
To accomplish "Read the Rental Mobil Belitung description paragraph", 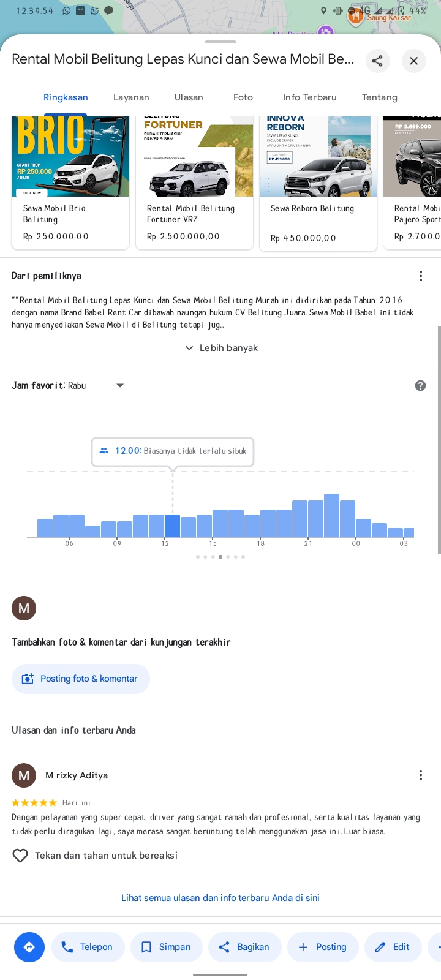I will tap(213, 312).
